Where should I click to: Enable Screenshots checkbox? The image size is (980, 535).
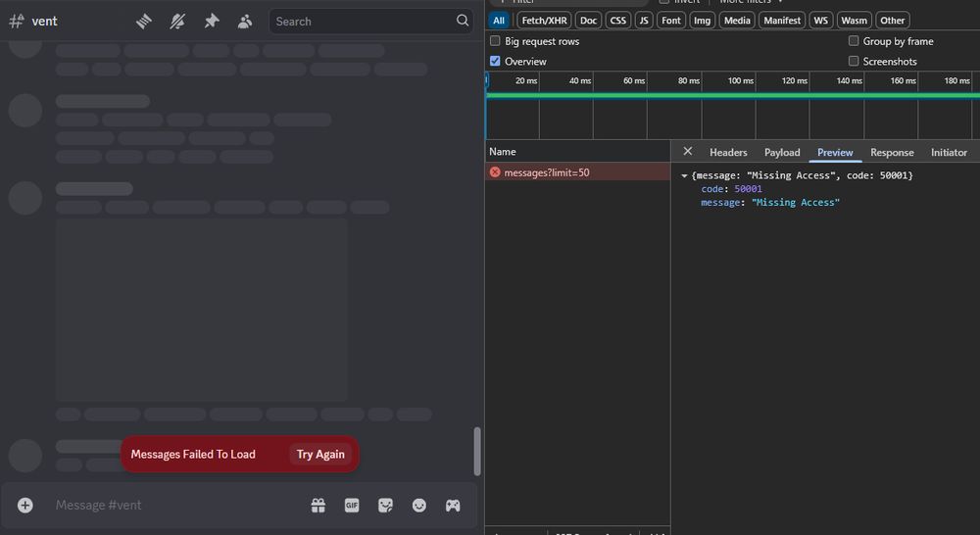(854, 62)
